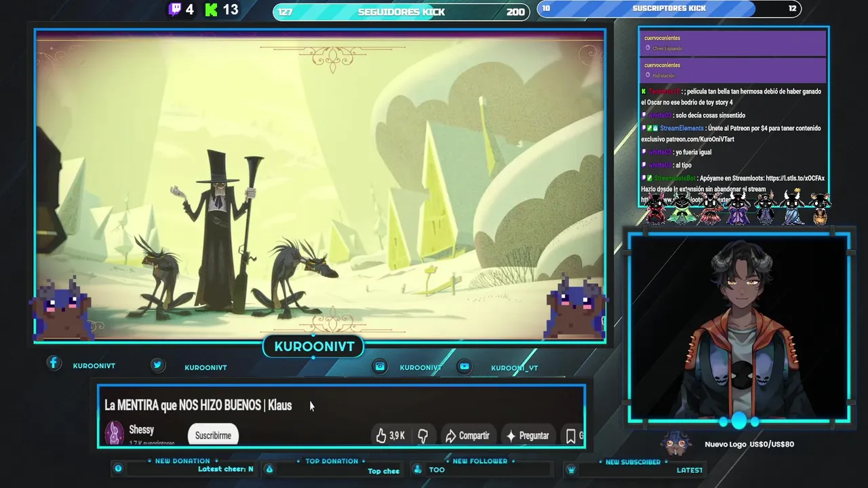Image resolution: width=868 pixels, height=488 pixels.
Task: Click the Suscriptores Kick progress bar
Action: tap(669, 8)
